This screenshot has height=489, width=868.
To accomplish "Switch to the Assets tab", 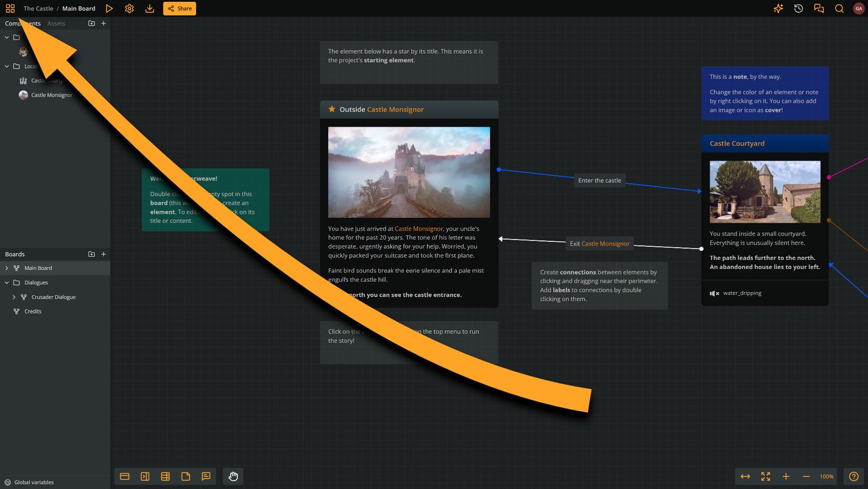I will (56, 24).
